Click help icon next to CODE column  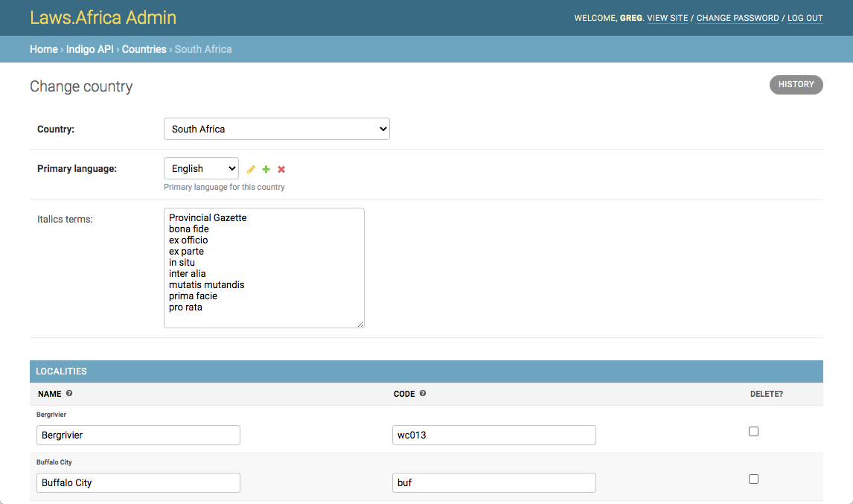[x=423, y=393]
